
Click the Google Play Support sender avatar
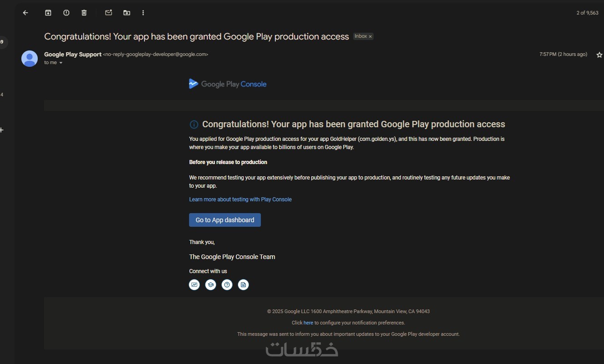pyautogui.click(x=30, y=59)
